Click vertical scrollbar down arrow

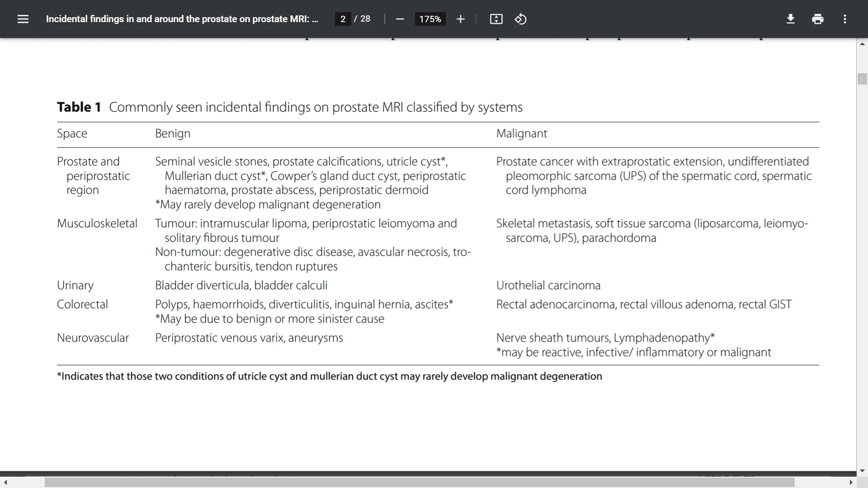pos(862,470)
